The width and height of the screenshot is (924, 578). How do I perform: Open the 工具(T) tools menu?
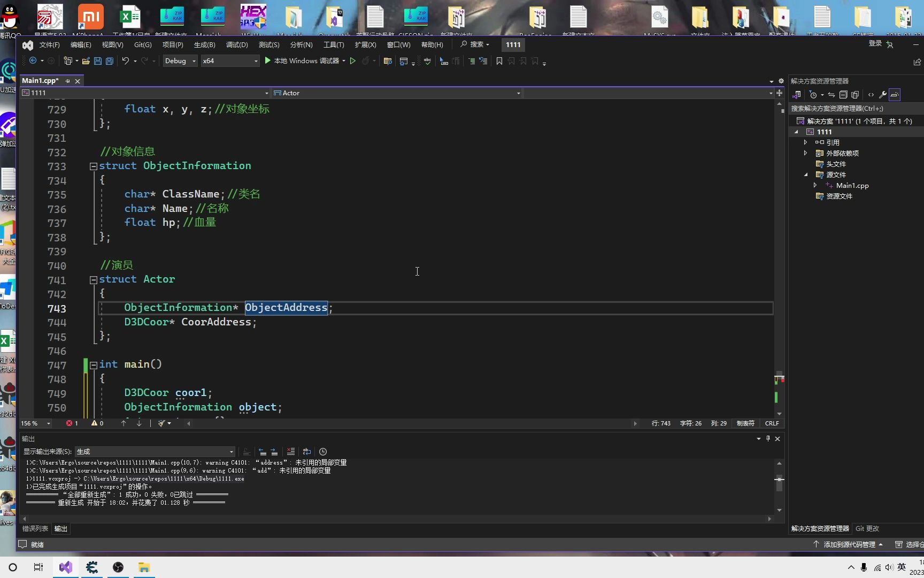334,45
